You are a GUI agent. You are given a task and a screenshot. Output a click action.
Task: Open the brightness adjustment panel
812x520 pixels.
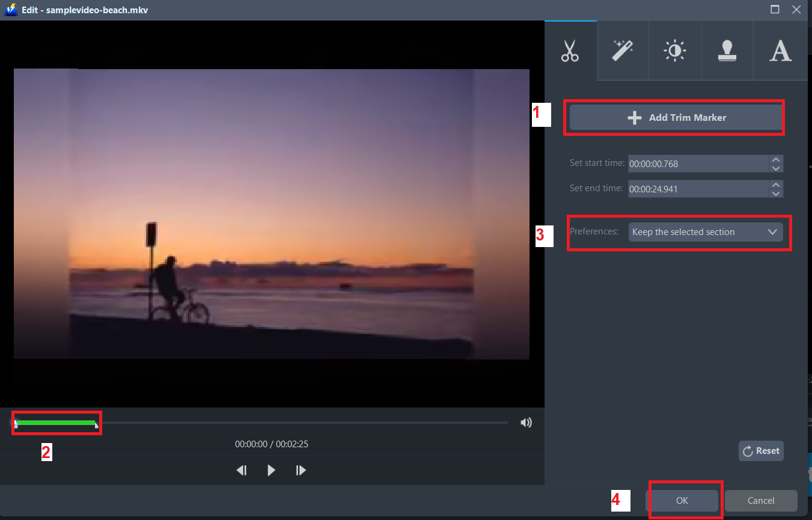[x=674, y=50]
